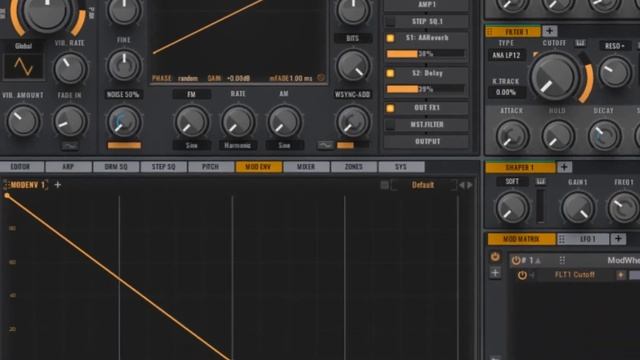This screenshot has width=640, height=360.
Task: Click the bars icon next to SOFT in Shaper 1
Action: click(x=541, y=181)
